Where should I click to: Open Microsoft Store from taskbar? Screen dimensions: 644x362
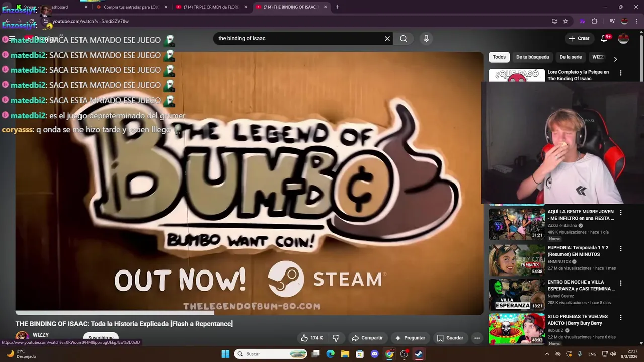[360, 354]
